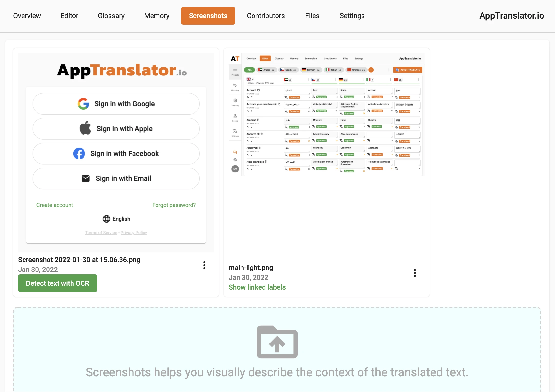Viewport: 555px width, 392px height.
Task: Go to the Glossary tab
Action: tap(111, 16)
